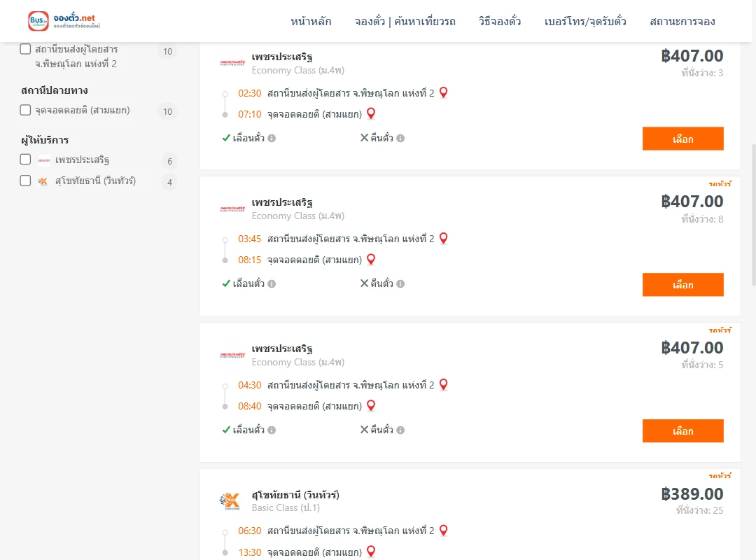Enable the สุโขทัยธานี (วินทัวร์) operator filter
Screen dimensions: 756x560
coord(26,181)
